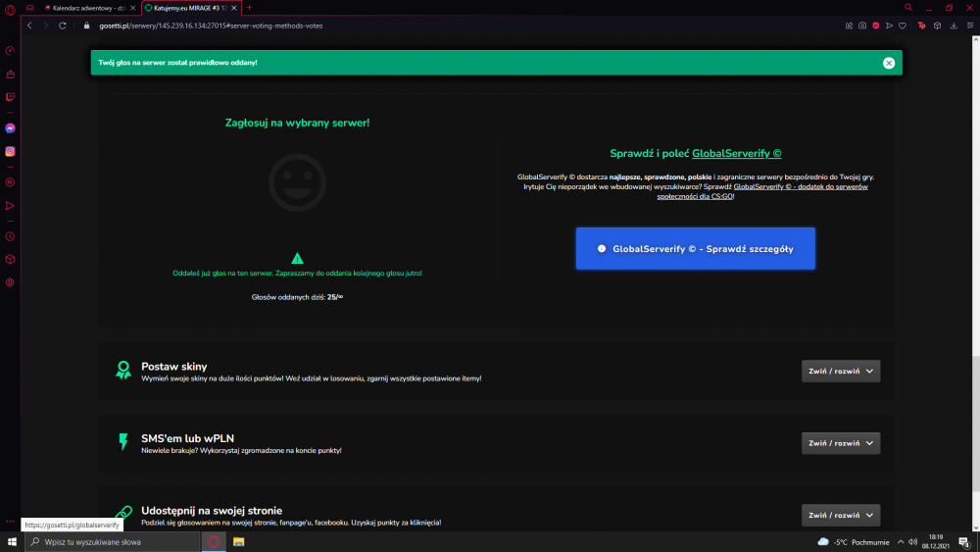980x552 pixels.
Task: Open GX Cleaner in the sidebar
Action: point(10,74)
